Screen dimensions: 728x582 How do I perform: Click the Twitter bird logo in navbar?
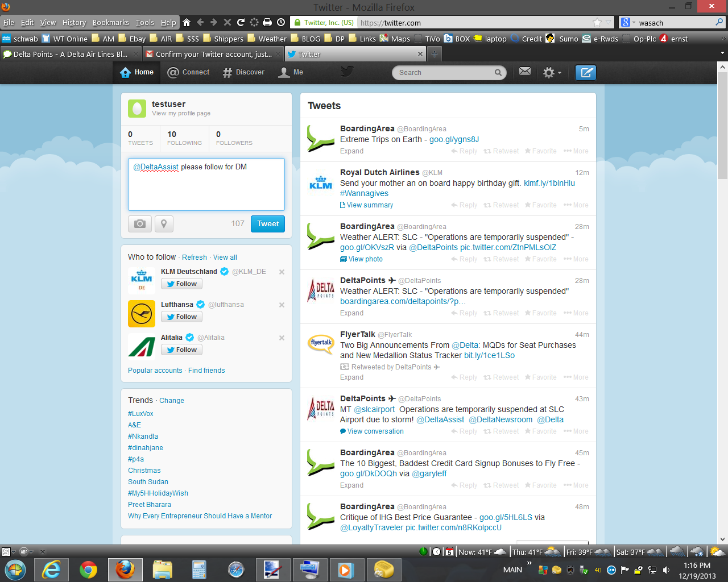tap(347, 71)
